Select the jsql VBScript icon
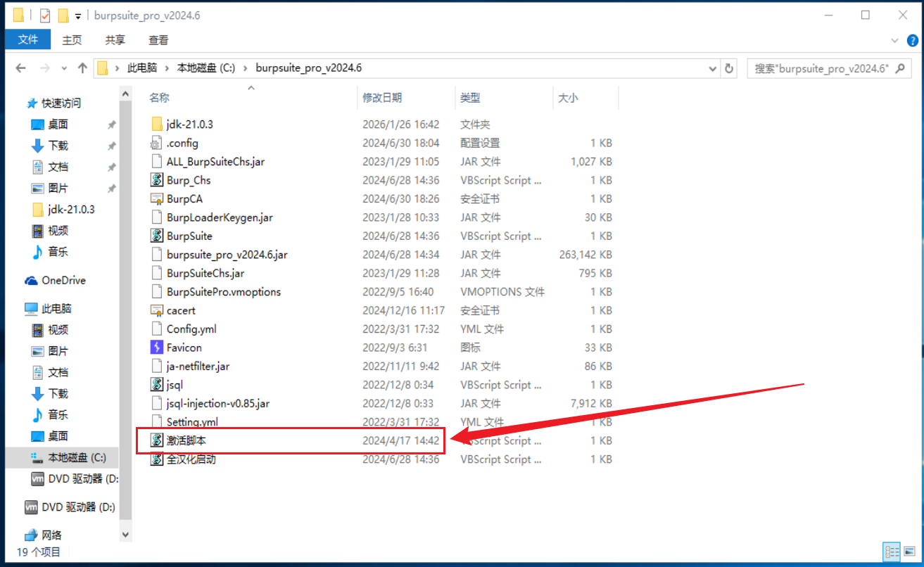 (x=157, y=385)
